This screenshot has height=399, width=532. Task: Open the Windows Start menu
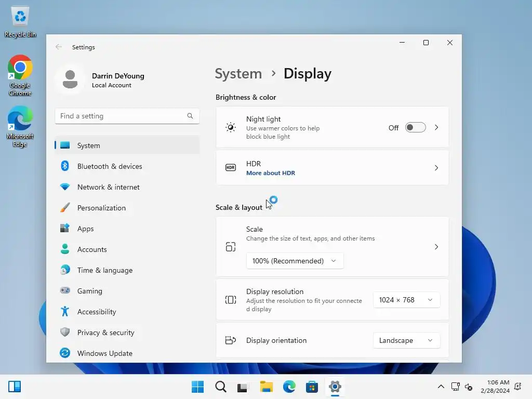click(197, 387)
